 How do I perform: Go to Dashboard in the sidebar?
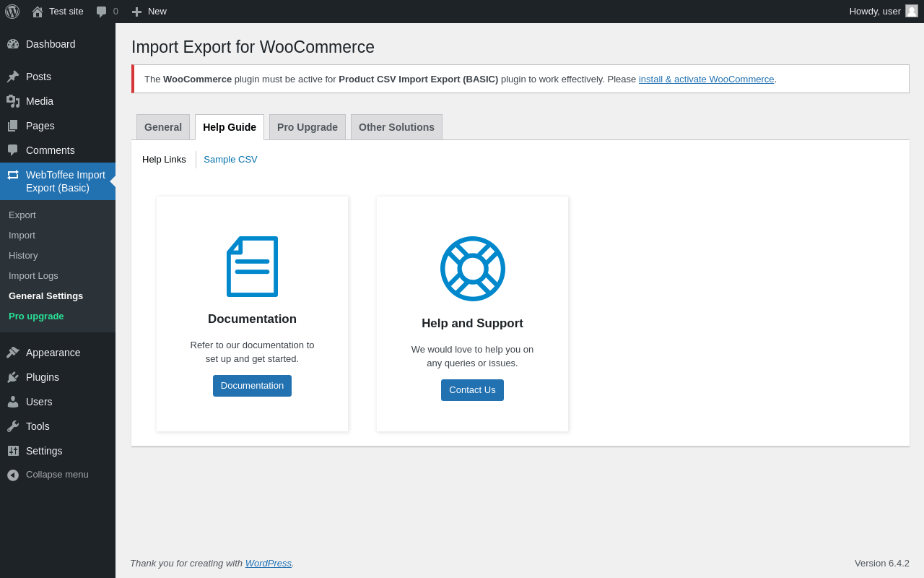(x=58, y=44)
